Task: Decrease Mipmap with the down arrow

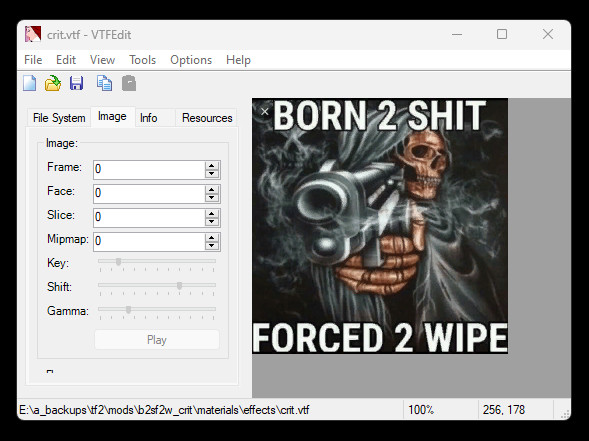Action: tap(212, 246)
